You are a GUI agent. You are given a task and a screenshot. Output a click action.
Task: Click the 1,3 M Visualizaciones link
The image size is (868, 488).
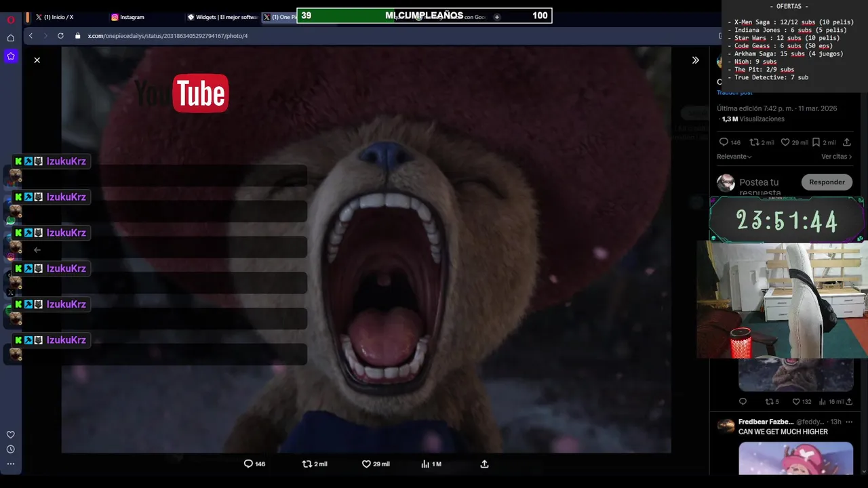(753, 119)
